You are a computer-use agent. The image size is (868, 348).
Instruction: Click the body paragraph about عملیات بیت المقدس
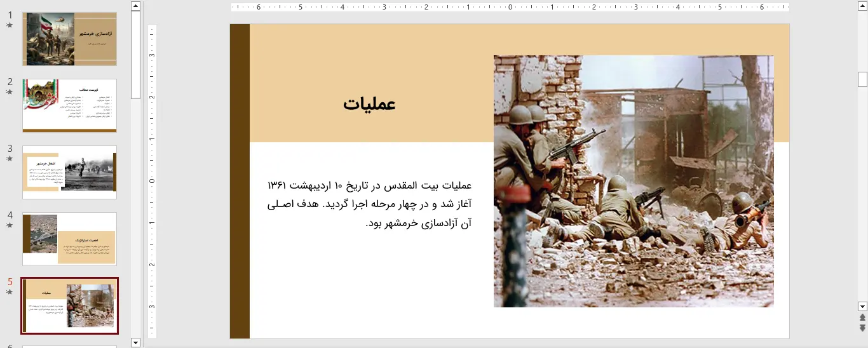[x=369, y=204]
